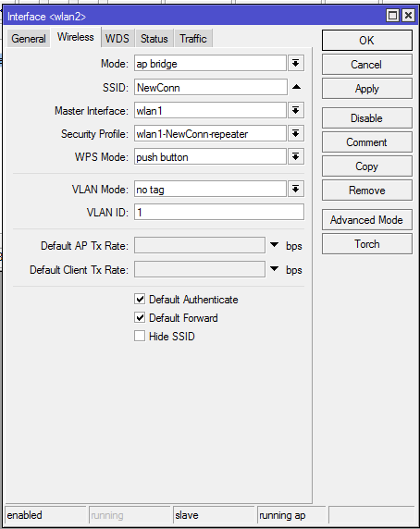The height and width of the screenshot is (529, 420).
Task: Apply the wireless settings
Action: [x=366, y=89]
